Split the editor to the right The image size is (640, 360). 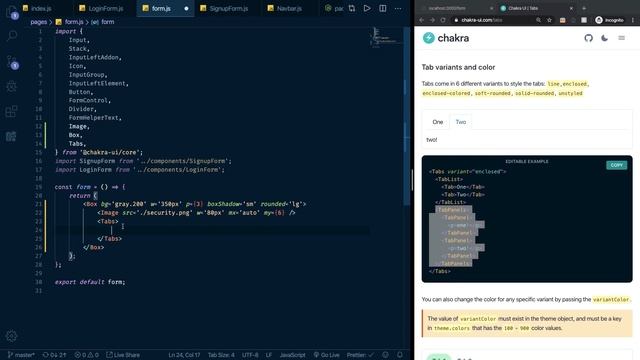[382, 8]
